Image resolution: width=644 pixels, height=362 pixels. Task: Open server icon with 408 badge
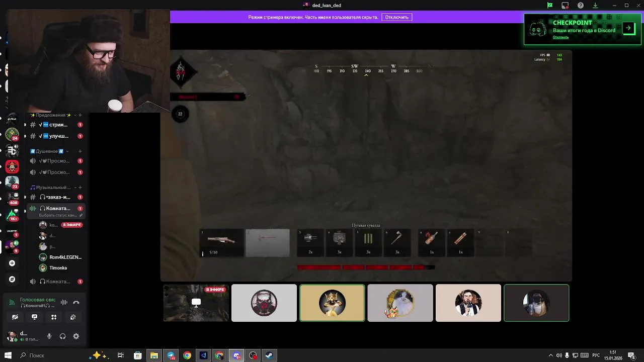click(12, 199)
